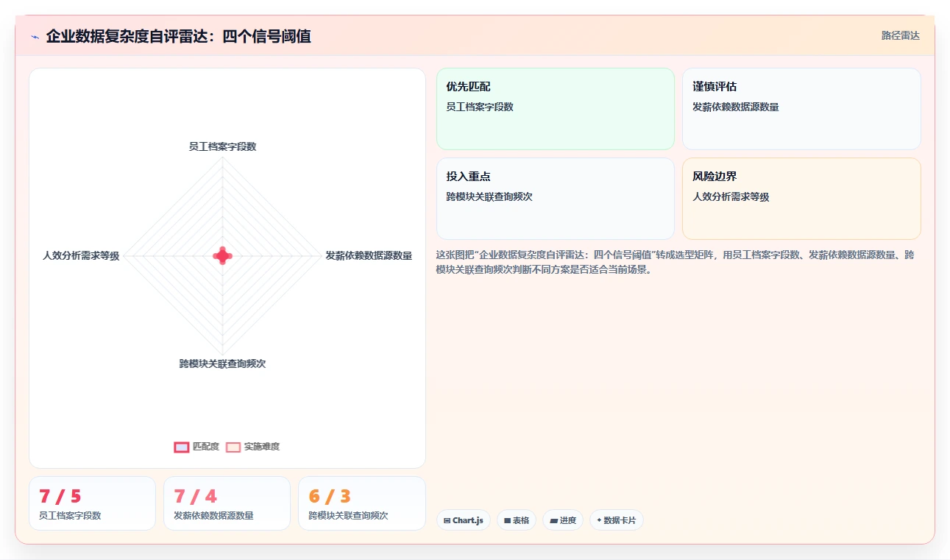
Task: Open the 优先匹配 card
Action: pos(556,109)
